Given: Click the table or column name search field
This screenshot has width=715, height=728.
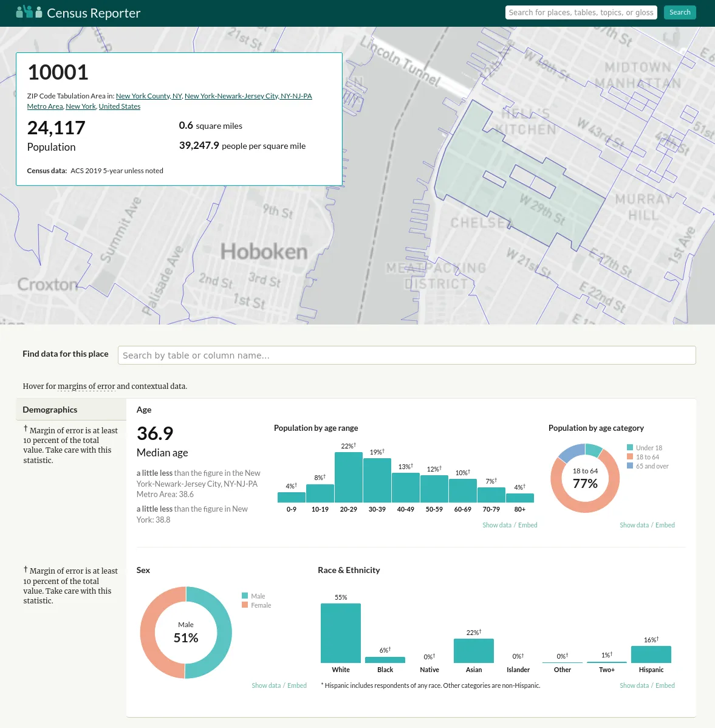Looking at the screenshot, I should click(407, 355).
